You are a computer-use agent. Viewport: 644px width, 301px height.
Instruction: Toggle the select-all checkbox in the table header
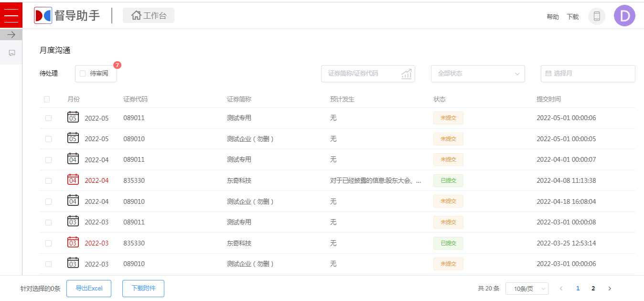[47, 100]
